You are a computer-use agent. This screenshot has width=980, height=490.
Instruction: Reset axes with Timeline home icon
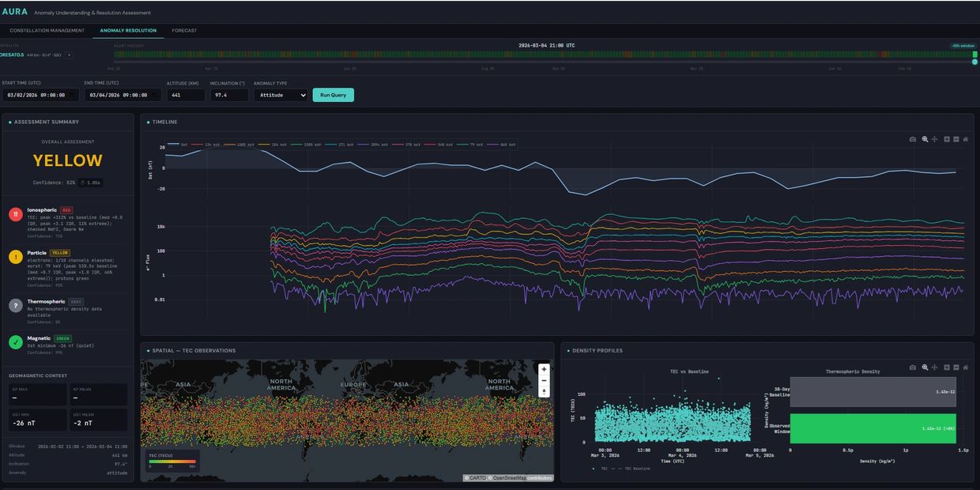point(965,139)
